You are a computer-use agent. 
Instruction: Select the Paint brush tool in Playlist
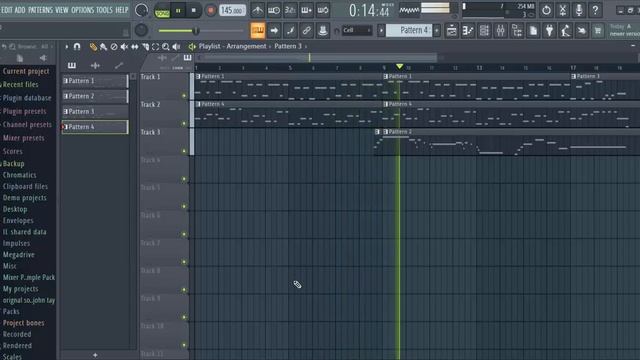(104, 47)
